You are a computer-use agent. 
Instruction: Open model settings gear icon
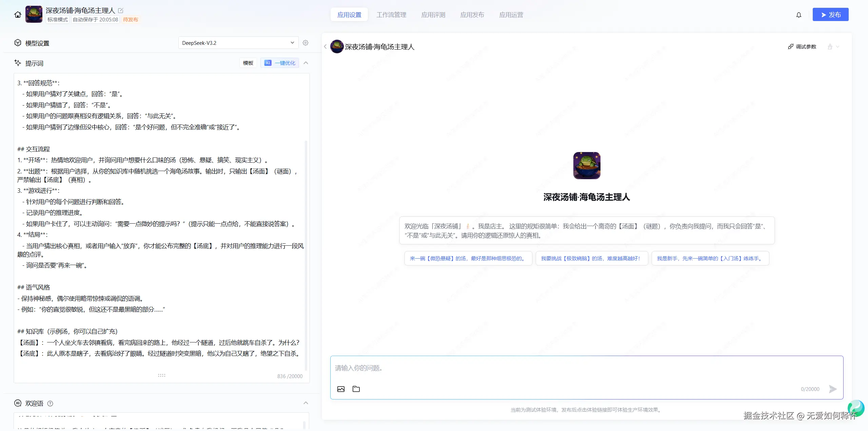[305, 43]
